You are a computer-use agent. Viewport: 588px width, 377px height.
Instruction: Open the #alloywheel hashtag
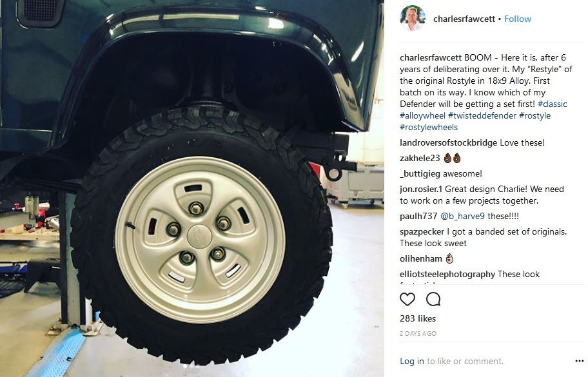click(423, 115)
